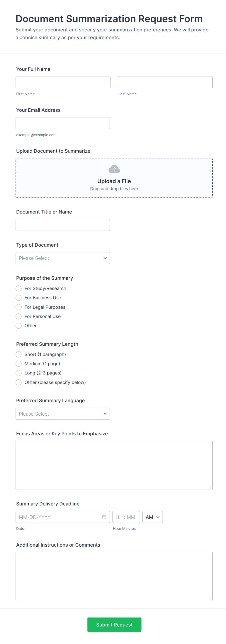
Task: Select For Study/Research purpose
Action: pyautogui.click(x=19, y=289)
